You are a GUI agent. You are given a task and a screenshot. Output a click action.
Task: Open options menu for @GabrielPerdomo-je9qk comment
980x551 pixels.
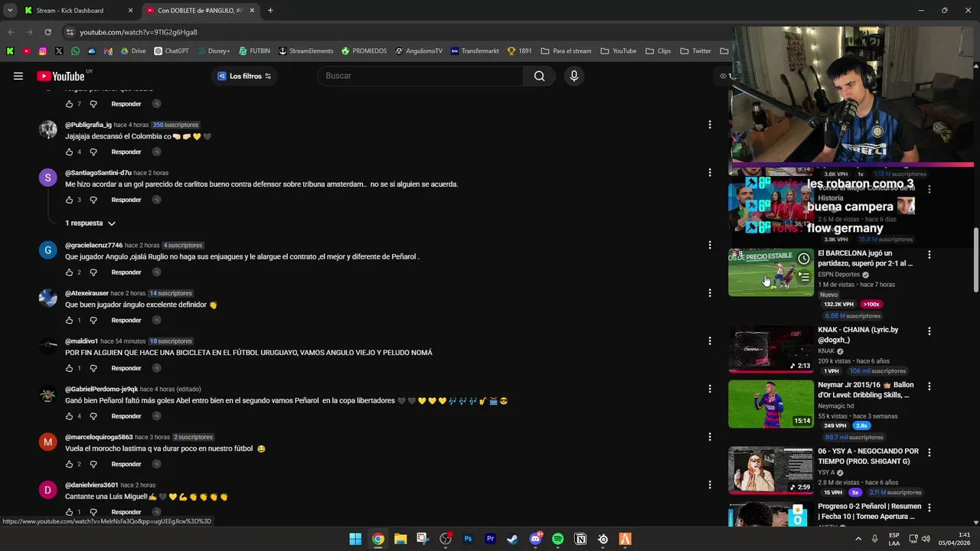coord(710,389)
